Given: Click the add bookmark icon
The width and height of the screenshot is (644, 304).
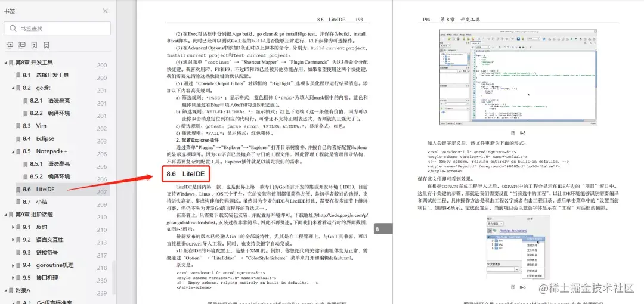Looking at the screenshot, I should pos(35,45).
